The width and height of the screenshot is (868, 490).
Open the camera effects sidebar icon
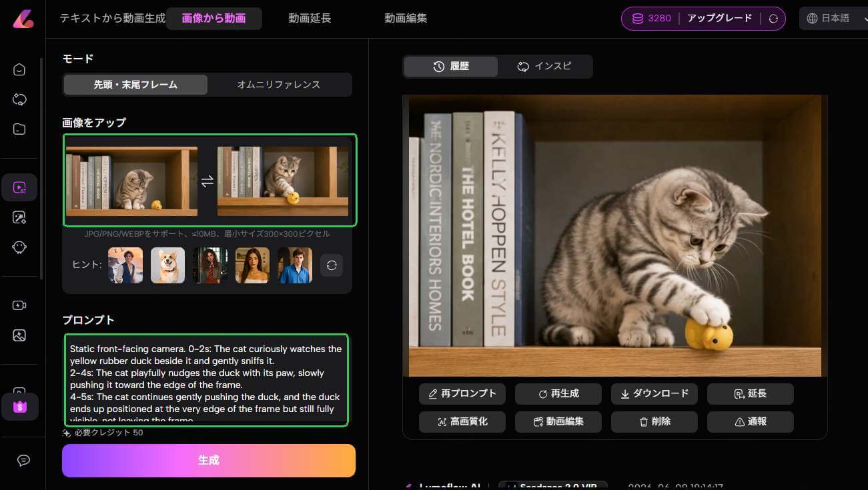coord(19,305)
